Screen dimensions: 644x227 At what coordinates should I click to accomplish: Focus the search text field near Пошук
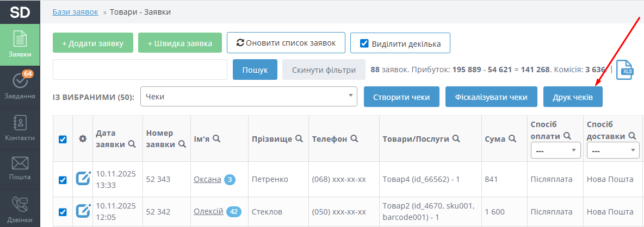(140, 70)
